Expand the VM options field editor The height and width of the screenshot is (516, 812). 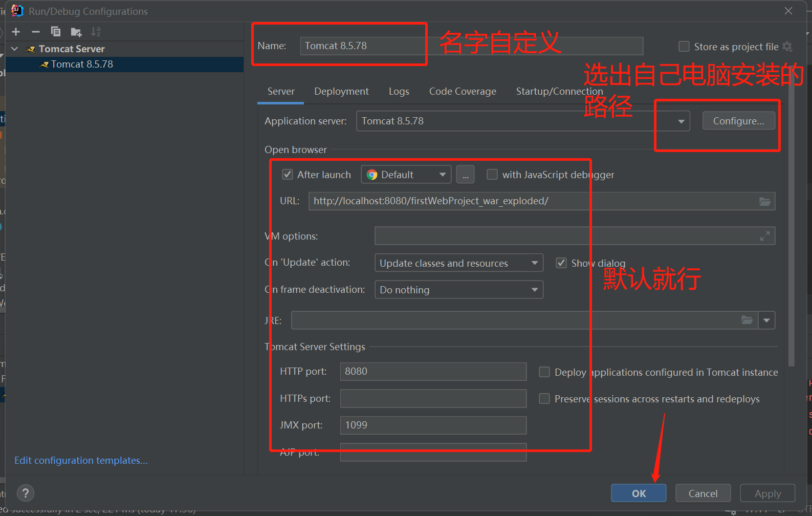(765, 236)
